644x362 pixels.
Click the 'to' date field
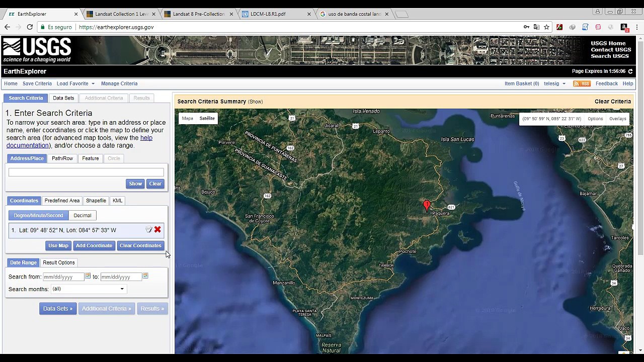120,277
